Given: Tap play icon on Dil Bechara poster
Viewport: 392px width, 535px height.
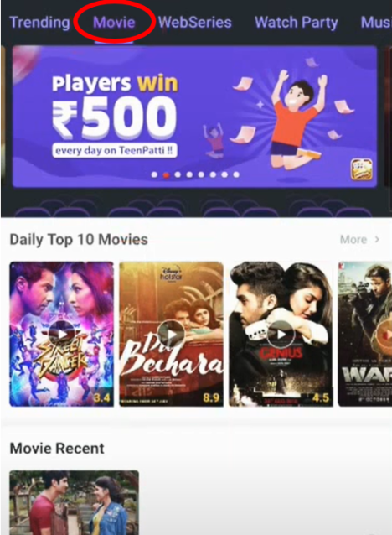Looking at the screenshot, I should 172,334.
